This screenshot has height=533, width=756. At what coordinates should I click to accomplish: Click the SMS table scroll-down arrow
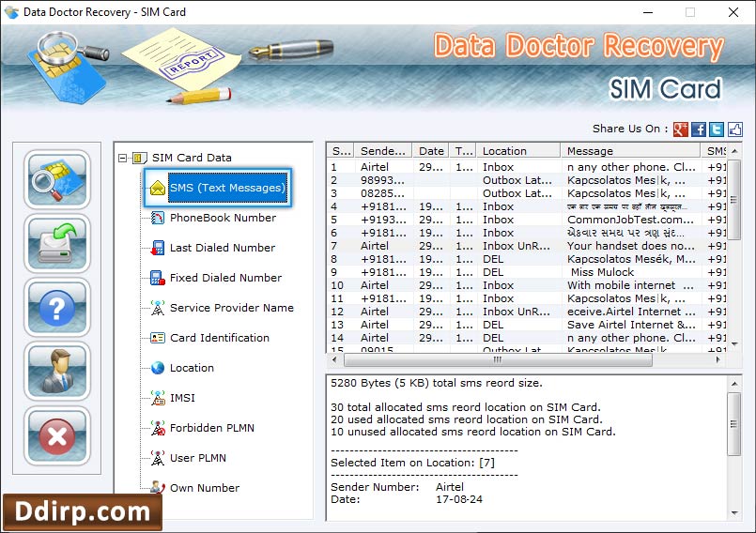pos(734,344)
